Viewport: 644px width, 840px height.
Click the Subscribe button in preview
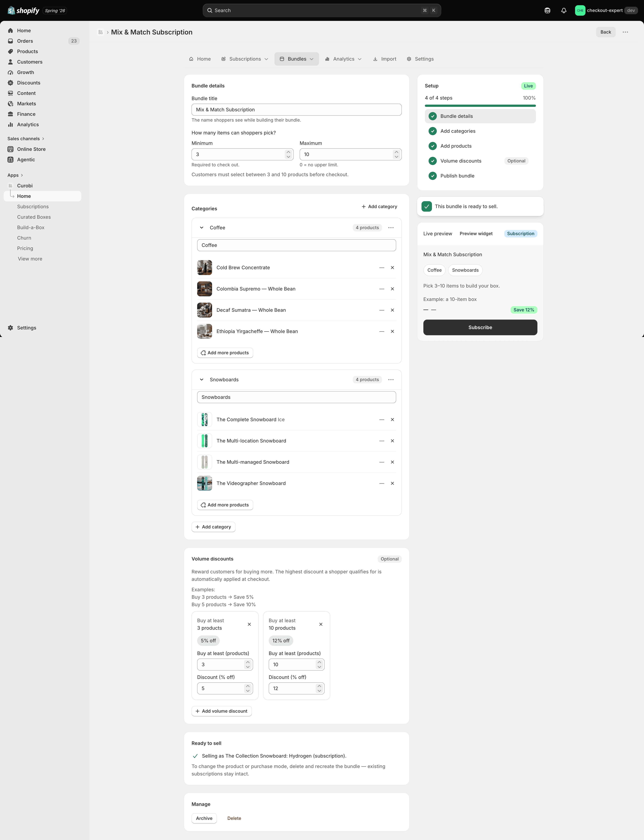click(480, 328)
